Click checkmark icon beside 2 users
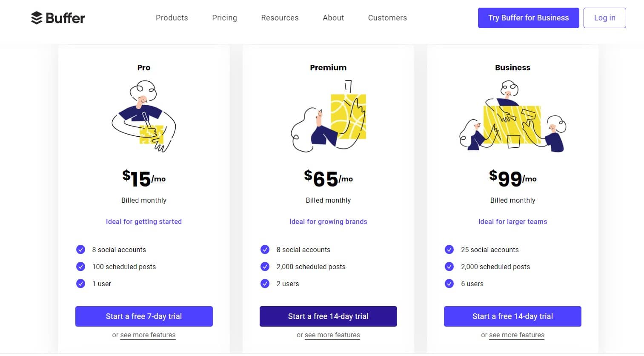 265,284
